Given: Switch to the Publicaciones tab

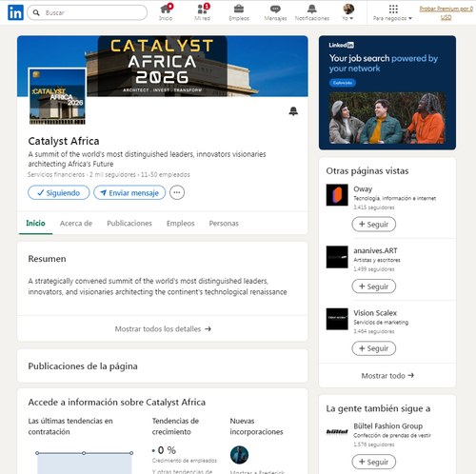Looking at the screenshot, I should [129, 224].
